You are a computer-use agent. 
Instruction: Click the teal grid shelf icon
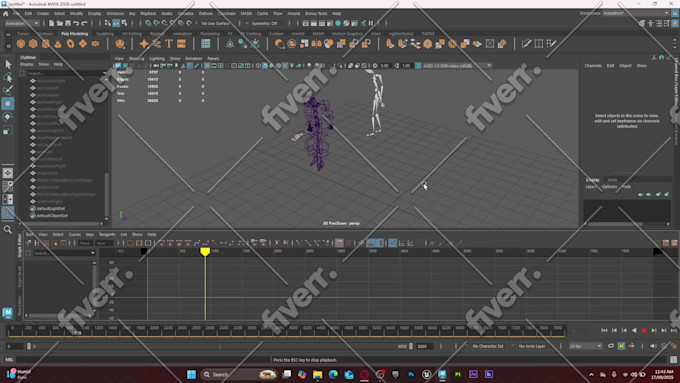[x=206, y=43]
